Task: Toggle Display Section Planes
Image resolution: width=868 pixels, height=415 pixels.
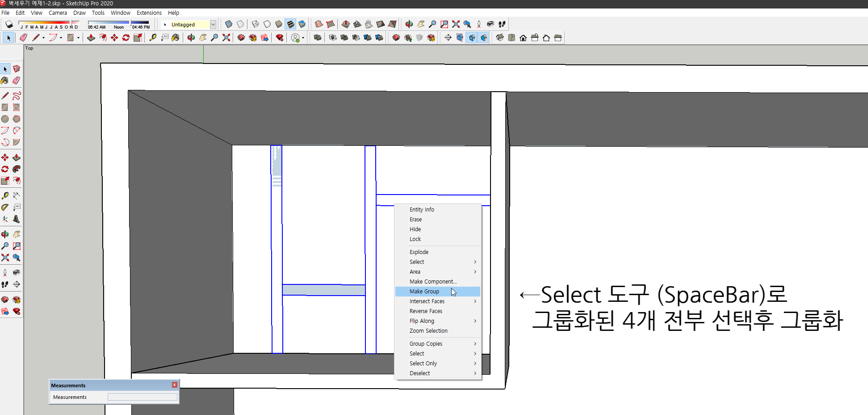Action: tap(460, 38)
